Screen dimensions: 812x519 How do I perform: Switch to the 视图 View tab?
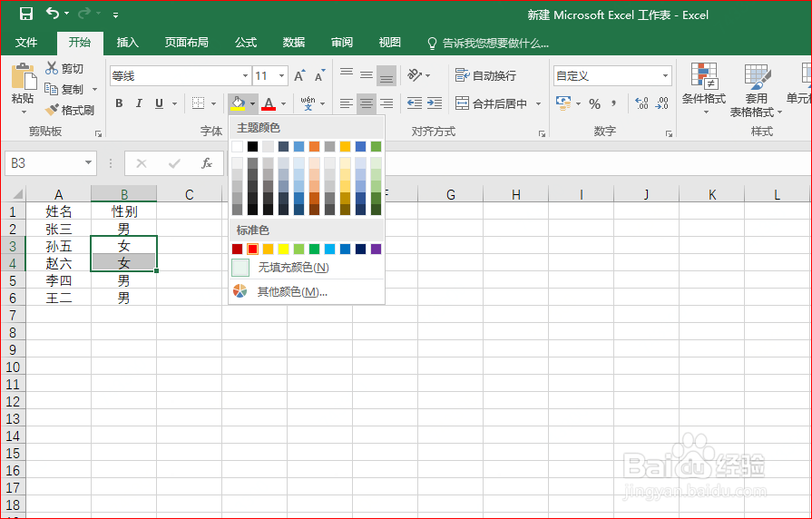point(390,42)
